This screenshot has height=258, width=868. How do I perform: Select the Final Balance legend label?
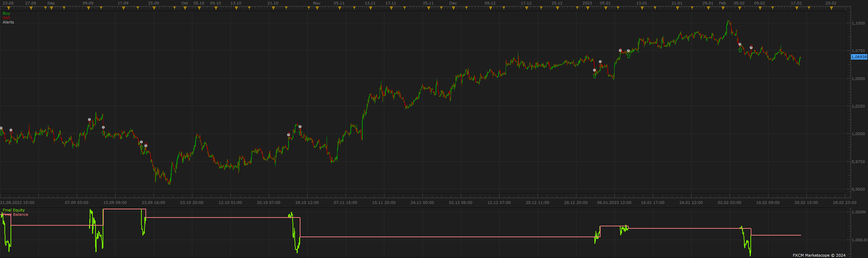coord(16,214)
